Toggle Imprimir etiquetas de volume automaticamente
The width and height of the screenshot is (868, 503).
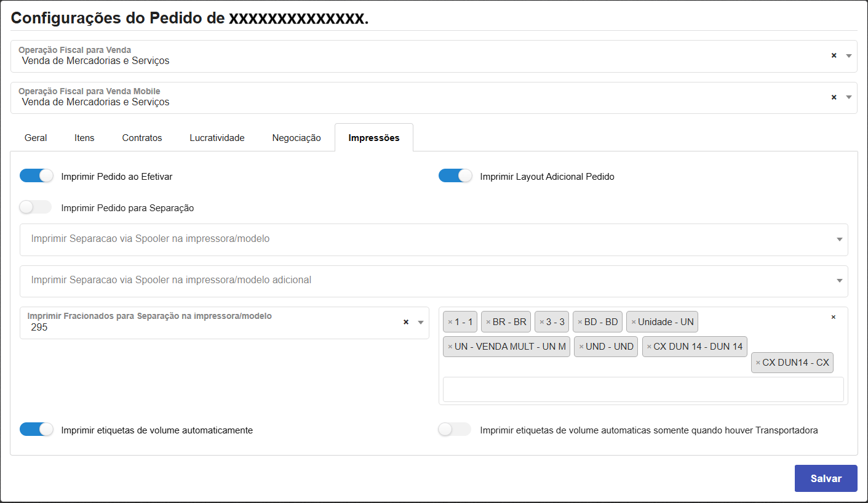coord(36,430)
